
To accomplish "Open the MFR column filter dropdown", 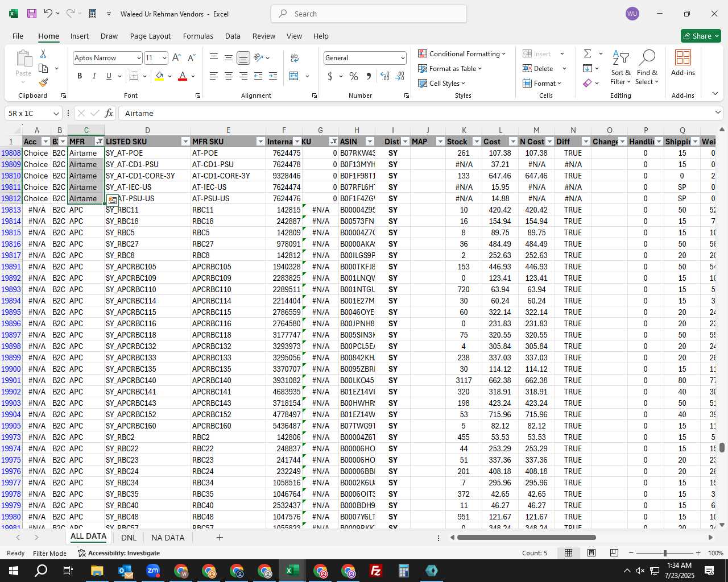I will pyautogui.click(x=99, y=142).
